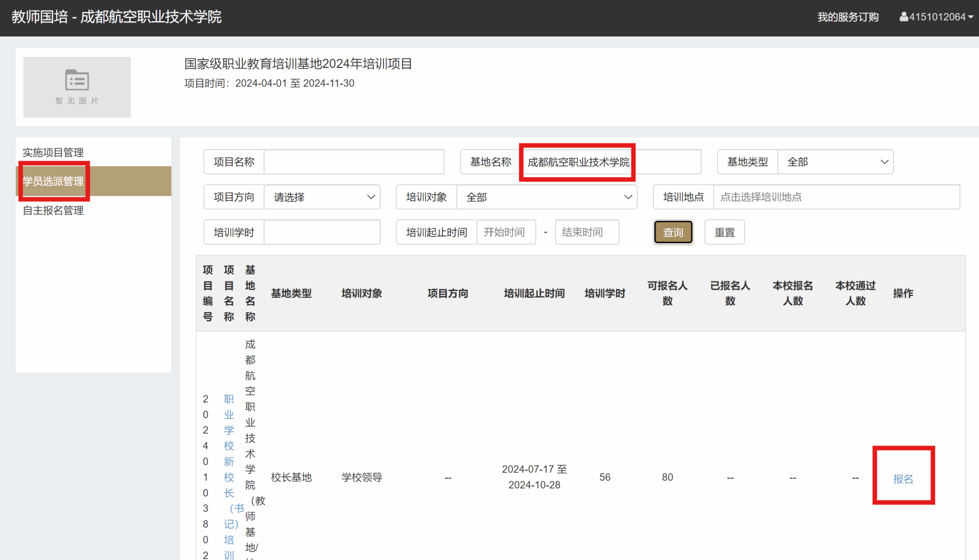
Task: Click the 重置 button
Action: pyautogui.click(x=725, y=232)
